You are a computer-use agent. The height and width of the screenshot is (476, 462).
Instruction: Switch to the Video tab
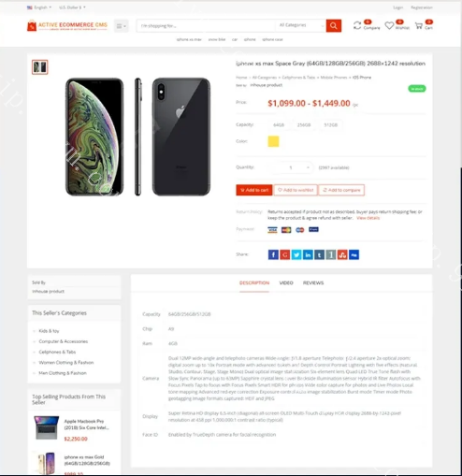click(286, 282)
